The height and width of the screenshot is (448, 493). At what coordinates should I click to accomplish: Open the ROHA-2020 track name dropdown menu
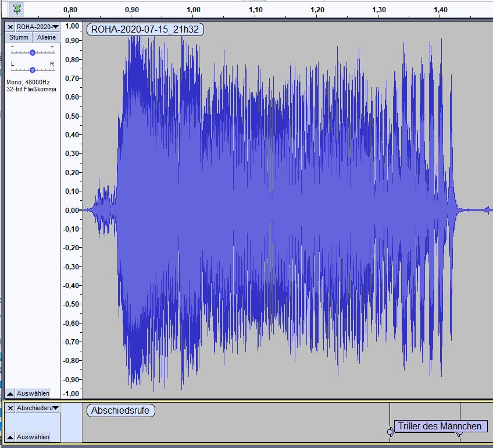[38, 27]
